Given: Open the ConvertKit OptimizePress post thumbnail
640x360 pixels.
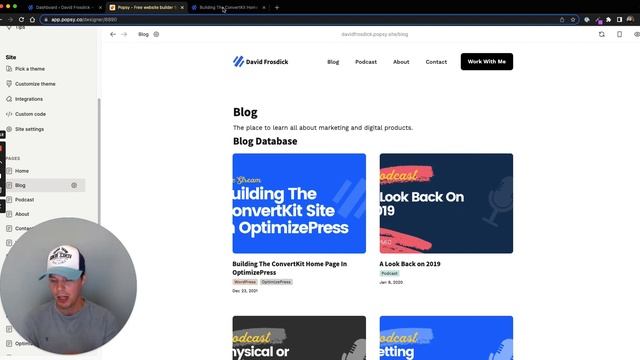Looking at the screenshot, I should pyautogui.click(x=299, y=203).
